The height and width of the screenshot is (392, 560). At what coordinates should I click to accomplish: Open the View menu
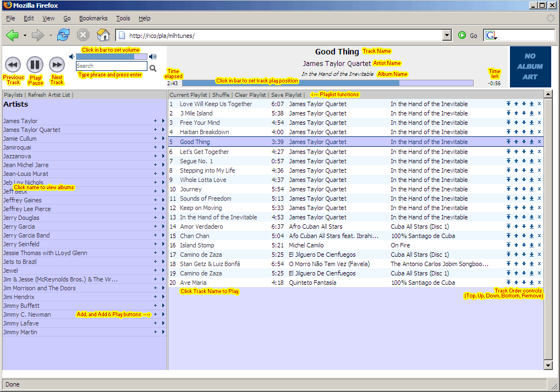48,18
